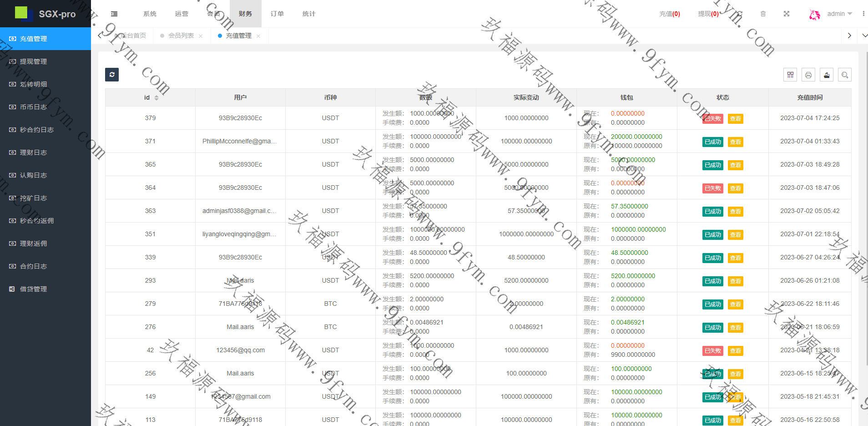Open the 订单 top menu

point(277,14)
